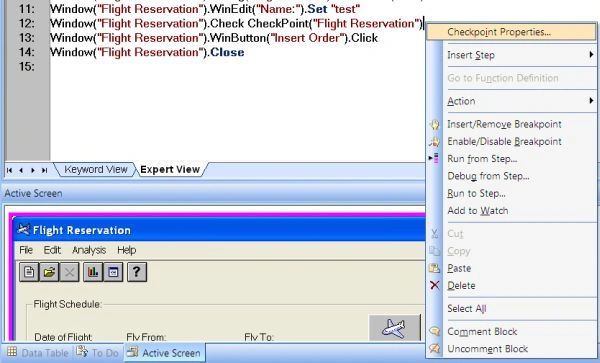This screenshot has height=363, width=600.
Task: Click script line 12 CheckPoint statement
Action: coord(236,24)
